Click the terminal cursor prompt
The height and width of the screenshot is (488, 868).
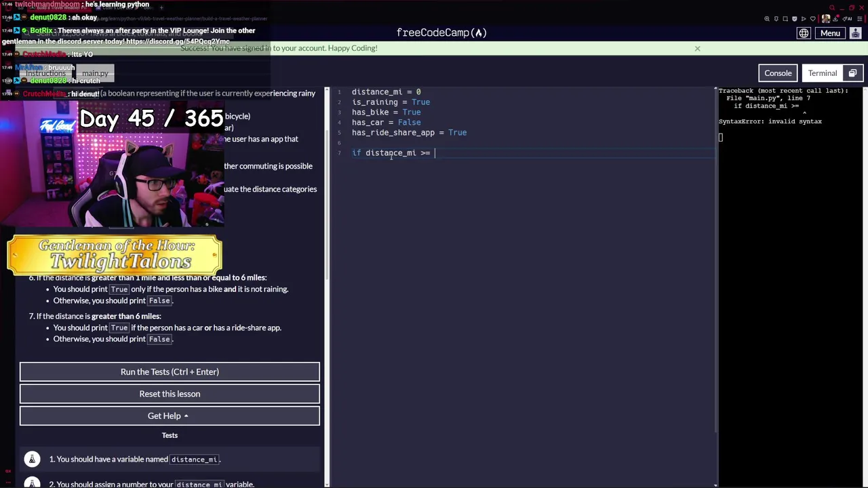(x=721, y=138)
